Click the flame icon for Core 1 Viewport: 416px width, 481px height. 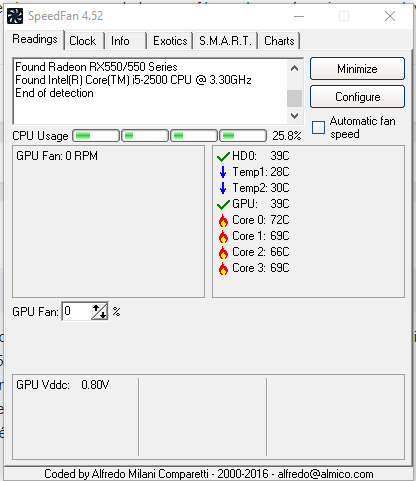tap(223, 236)
